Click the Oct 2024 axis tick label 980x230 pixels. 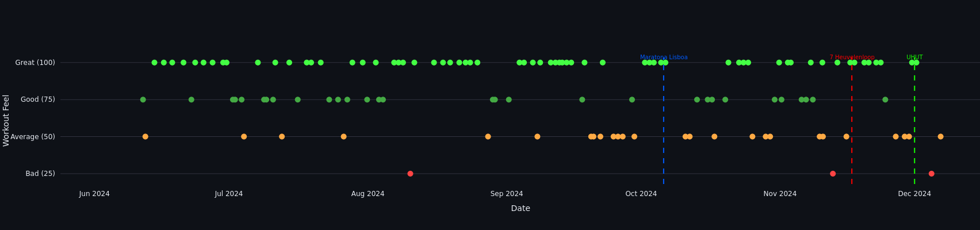[x=641, y=194]
